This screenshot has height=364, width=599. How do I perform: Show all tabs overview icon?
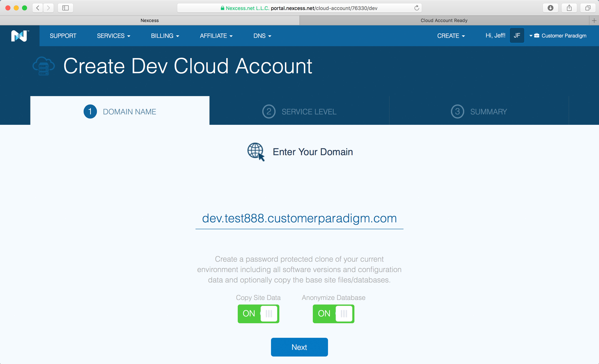point(588,8)
